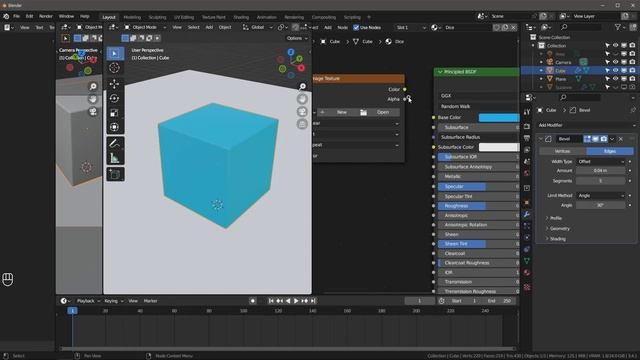640x360 pixels.
Task: Open the Global transform orientation dropdown
Action: 258,27
